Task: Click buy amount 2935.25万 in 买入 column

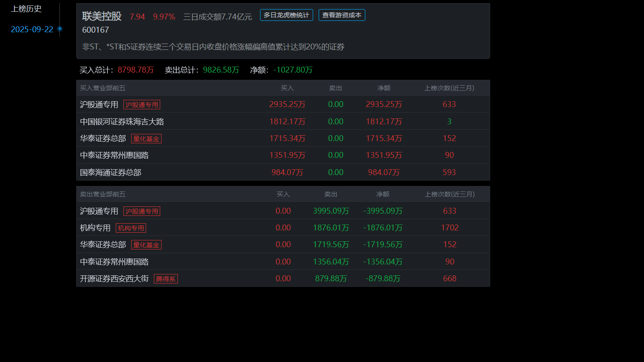Action: pos(287,104)
